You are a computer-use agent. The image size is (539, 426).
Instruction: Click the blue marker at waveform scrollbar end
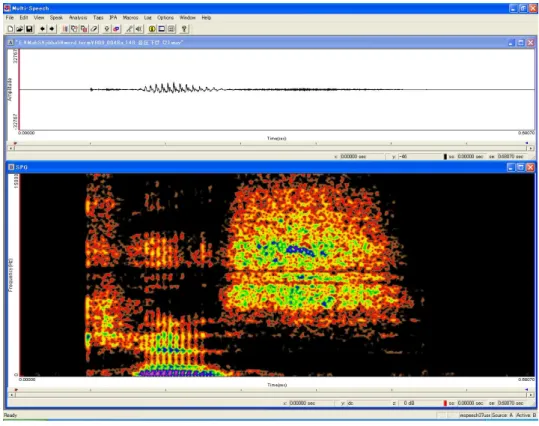pos(527,143)
